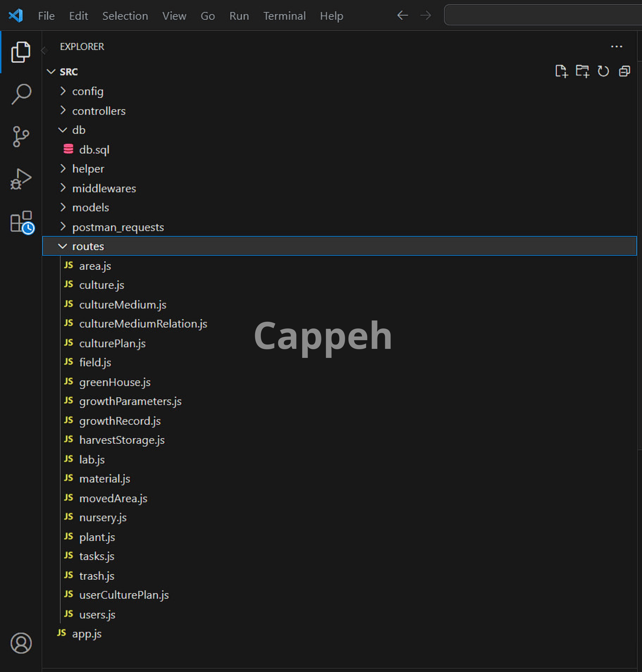Screen dimensions: 642x672
Task: Collapse all folders in Explorer
Action: (x=625, y=71)
